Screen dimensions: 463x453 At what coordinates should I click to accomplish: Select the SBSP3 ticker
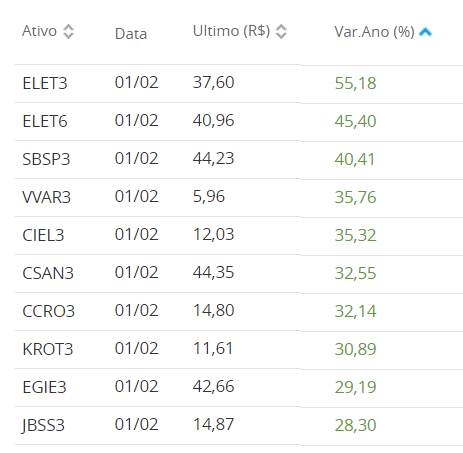(x=46, y=159)
